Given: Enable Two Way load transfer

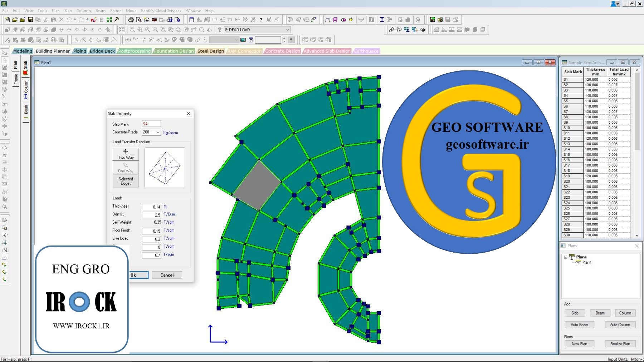Looking at the screenshot, I should [125, 154].
